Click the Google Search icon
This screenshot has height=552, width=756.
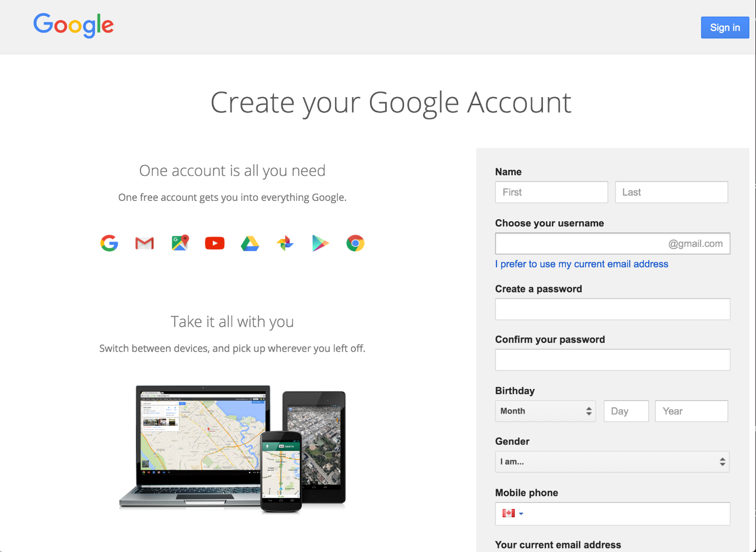[109, 243]
